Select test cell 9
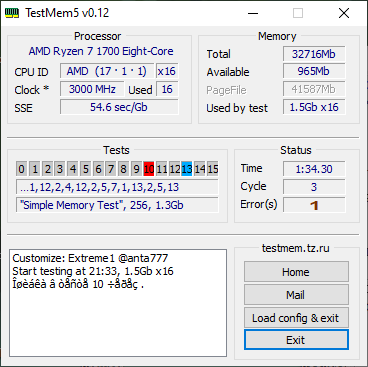Screen dimensions: 368x367 pyautogui.click(x=136, y=169)
